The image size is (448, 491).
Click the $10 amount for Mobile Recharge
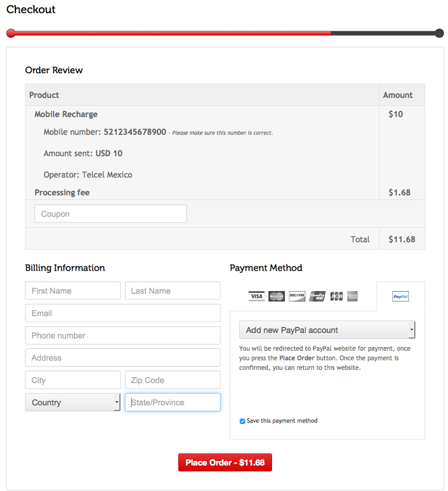pyautogui.click(x=396, y=114)
